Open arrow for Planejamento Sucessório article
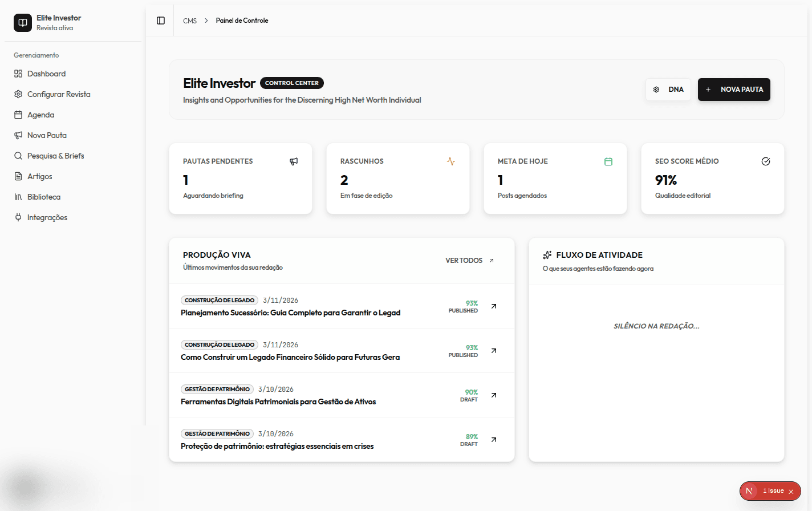The image size is (812, 511). [x=494, y=306]
